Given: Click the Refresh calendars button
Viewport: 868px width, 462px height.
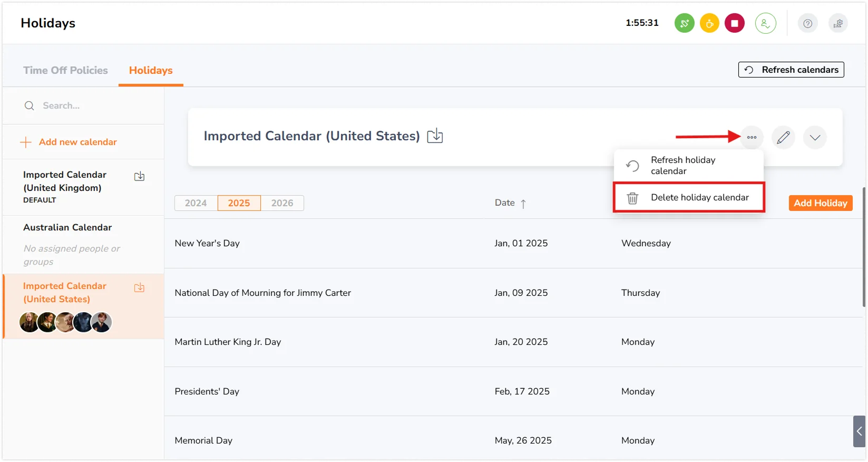Looking at the screenshot, I should click(791, 70).
